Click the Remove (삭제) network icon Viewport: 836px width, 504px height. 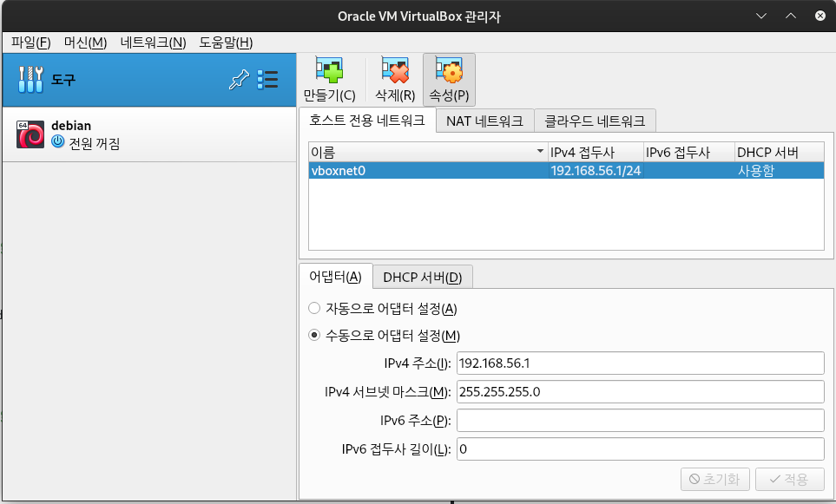395,70
